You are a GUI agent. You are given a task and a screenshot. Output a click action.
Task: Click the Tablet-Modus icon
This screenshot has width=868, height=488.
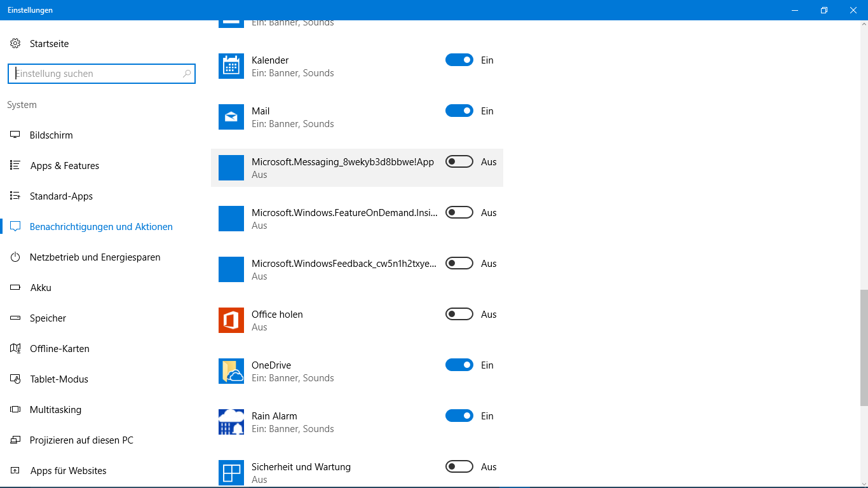[15, 379]
